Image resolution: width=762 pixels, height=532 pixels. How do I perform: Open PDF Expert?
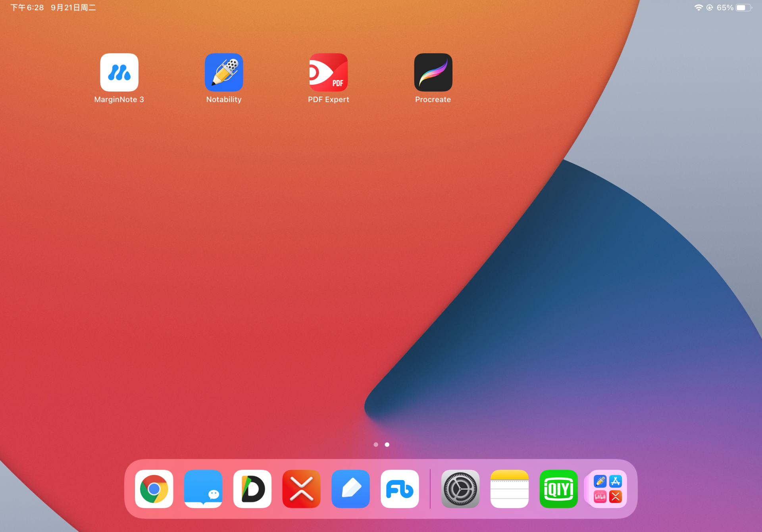point(328,73)
